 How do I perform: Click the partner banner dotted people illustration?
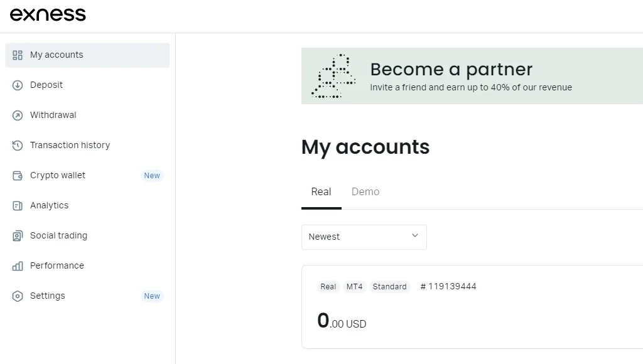(x=333, y=77)
